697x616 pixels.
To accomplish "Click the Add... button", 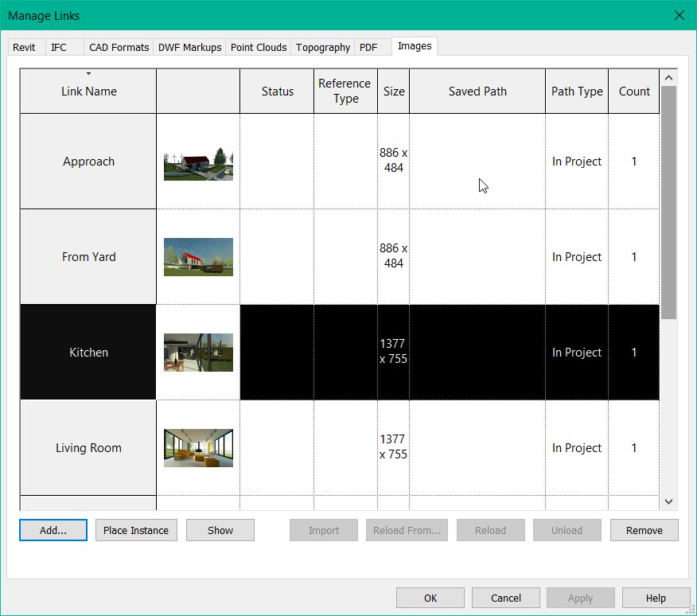I will pyautogui.click(x=53, y=530).
